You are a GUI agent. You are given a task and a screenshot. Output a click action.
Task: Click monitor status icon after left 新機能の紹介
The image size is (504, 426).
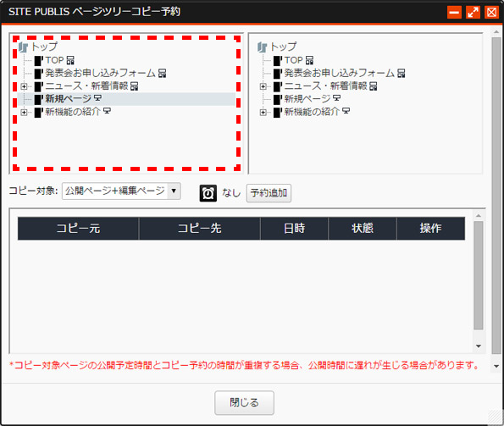pos(107,112)
